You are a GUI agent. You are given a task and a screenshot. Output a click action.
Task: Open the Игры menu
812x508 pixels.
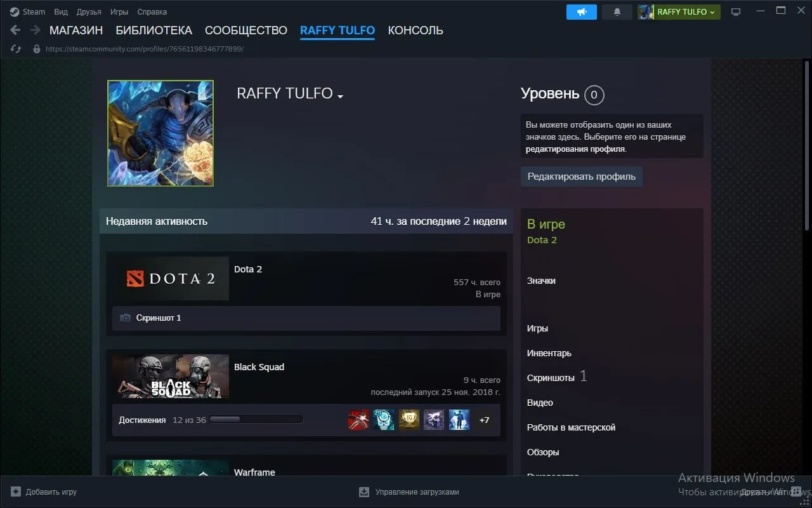click(x=119, y=11)
